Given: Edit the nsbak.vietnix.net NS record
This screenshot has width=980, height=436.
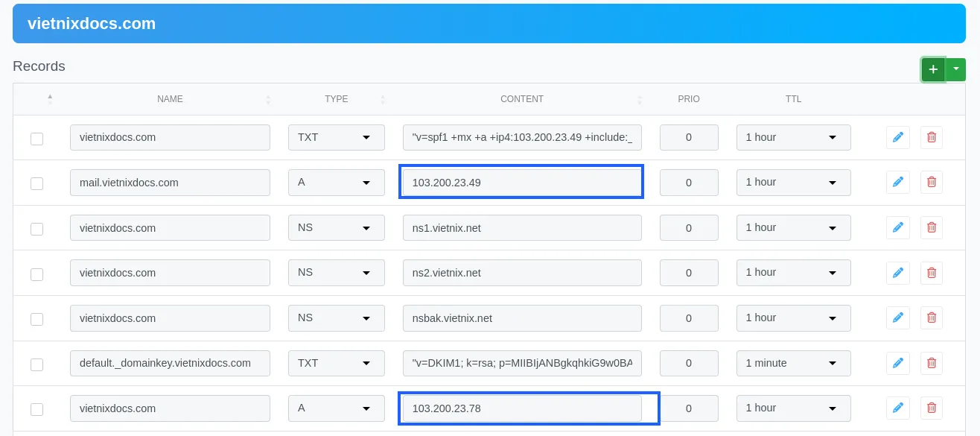Looking at the screenshot, I should pyautogui.click(x=898, y=317).
